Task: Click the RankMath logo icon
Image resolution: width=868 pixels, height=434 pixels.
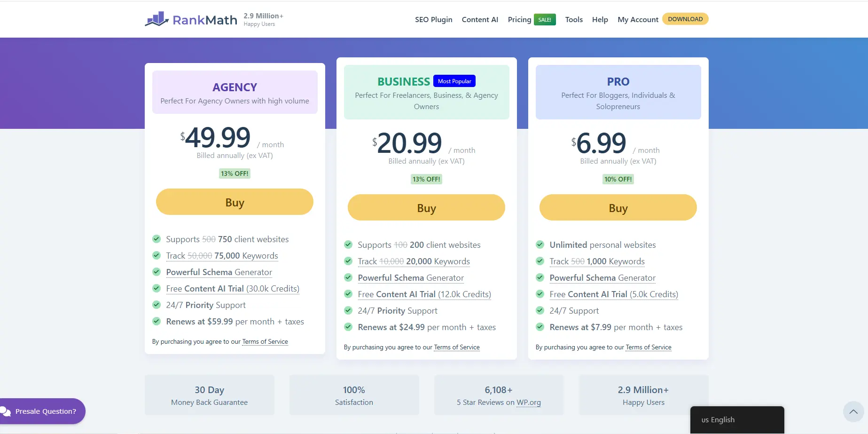Action: (x=157, y=19)
